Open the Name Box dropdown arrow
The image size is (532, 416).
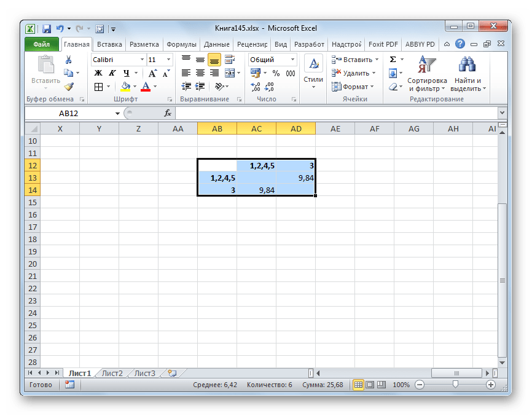point(117,114)
